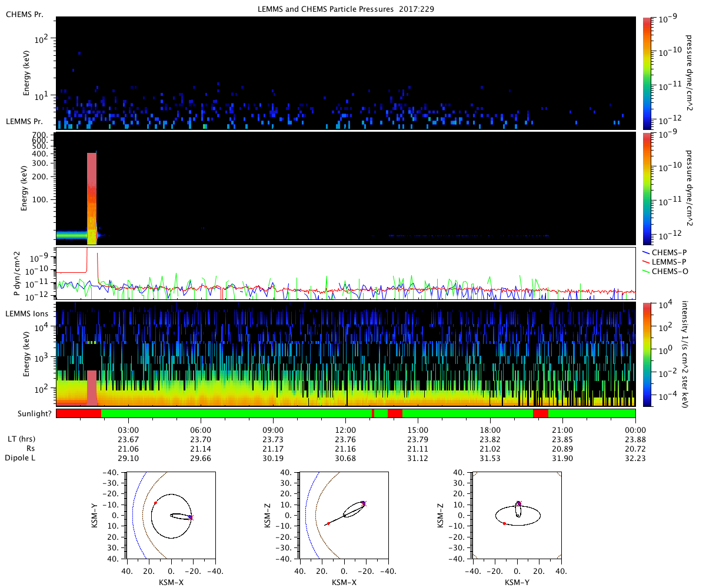Click the Dipole L value '31.12'
706x588 pixels.
[418, 457]
